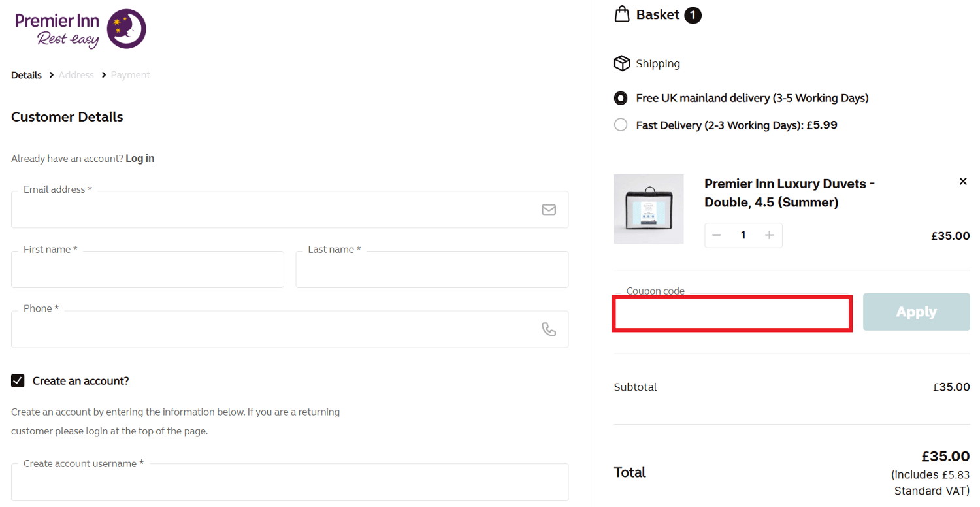
Task: Click the Subtotal label
Action: click(636, 387)
